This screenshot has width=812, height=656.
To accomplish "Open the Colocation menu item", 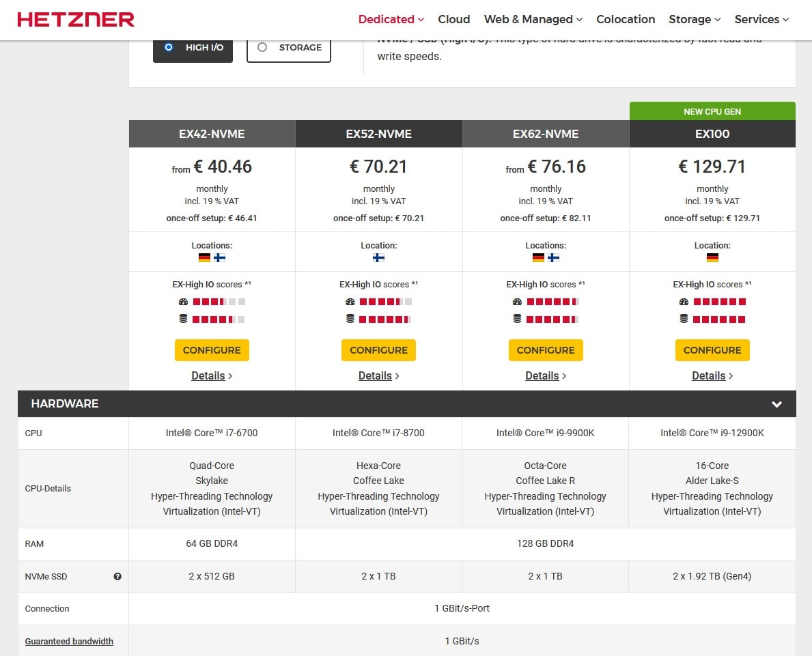I will (x=626, y=19).
